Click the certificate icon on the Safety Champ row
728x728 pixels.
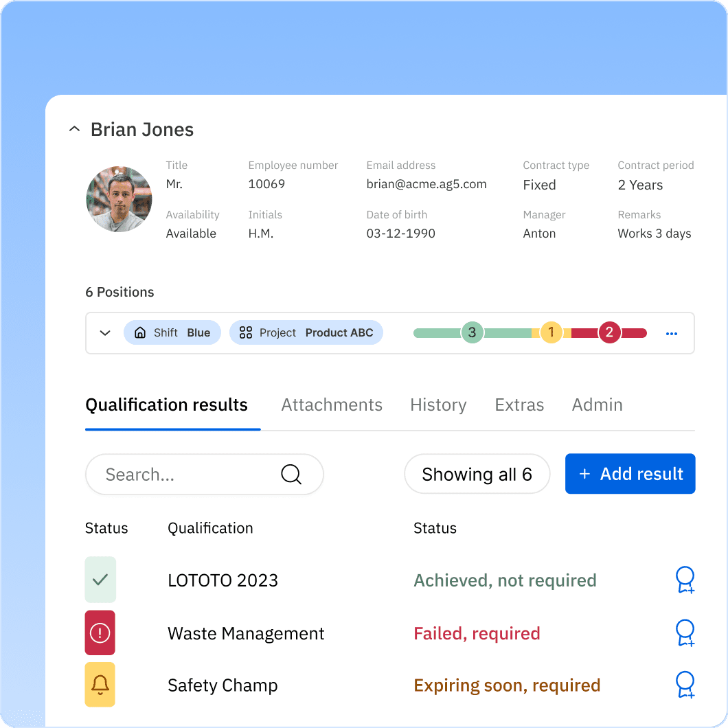click(x=685, y=685)
